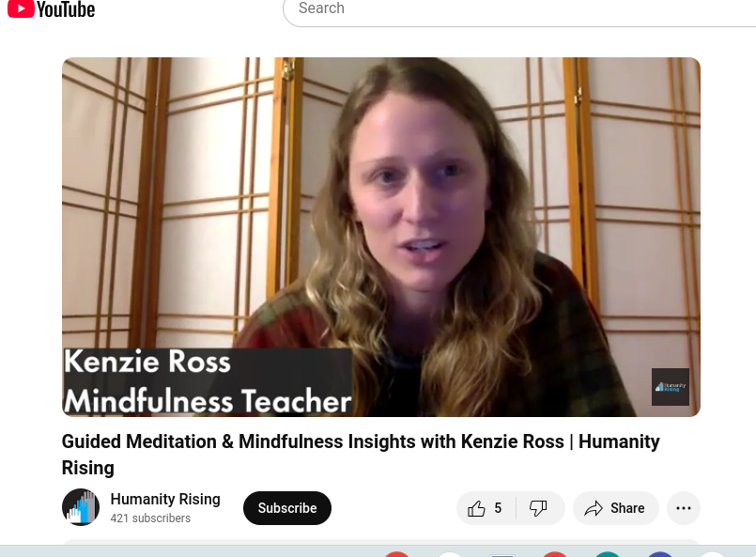
Task: Like the video with the thumbs-up icon
Action: click(x=476, y=508)
